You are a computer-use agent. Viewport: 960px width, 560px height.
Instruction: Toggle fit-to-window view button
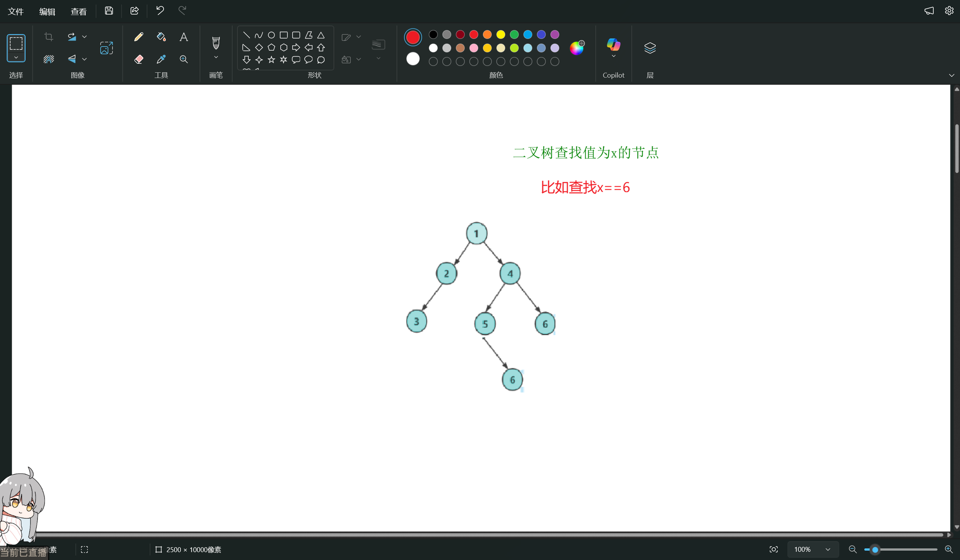coord(773,550)
